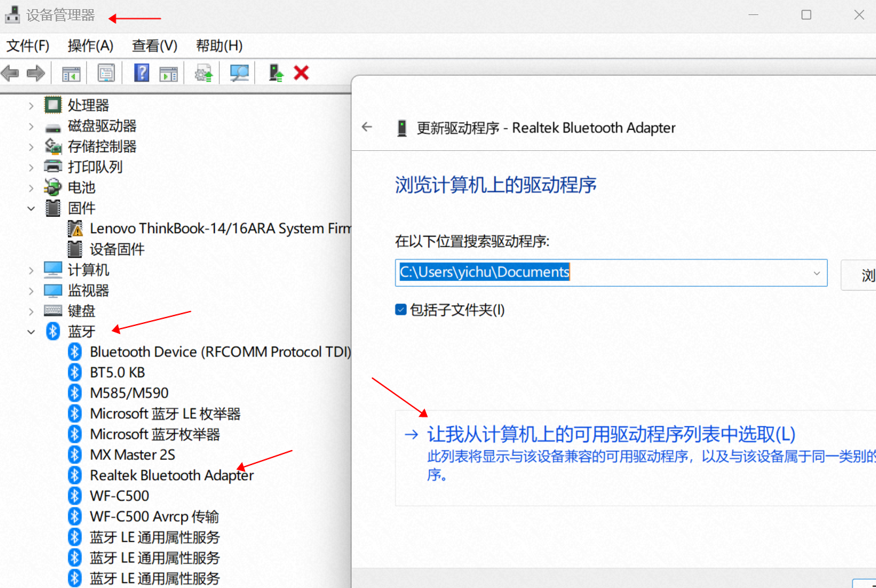Select the WF-C500 device row
The image size is (876, 588).
point(120,496)
